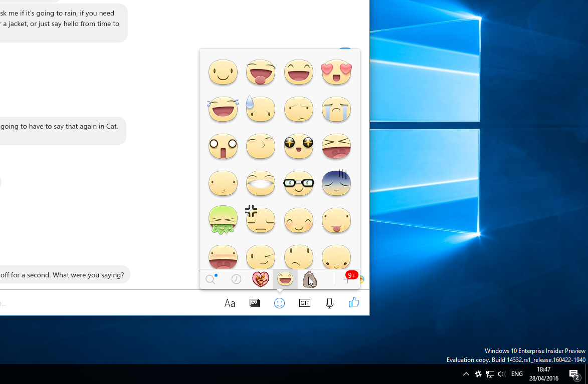This screenshot has height=384, width=588.
Task: Send the starry-eyed sticker
Action: point(298,146)
